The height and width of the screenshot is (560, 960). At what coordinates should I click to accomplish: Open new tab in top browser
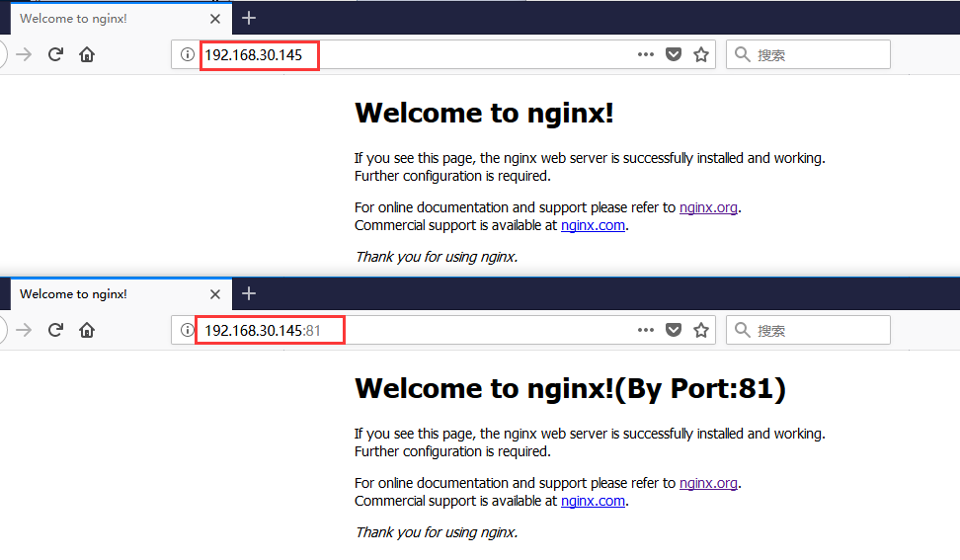[x=249, y=19]
